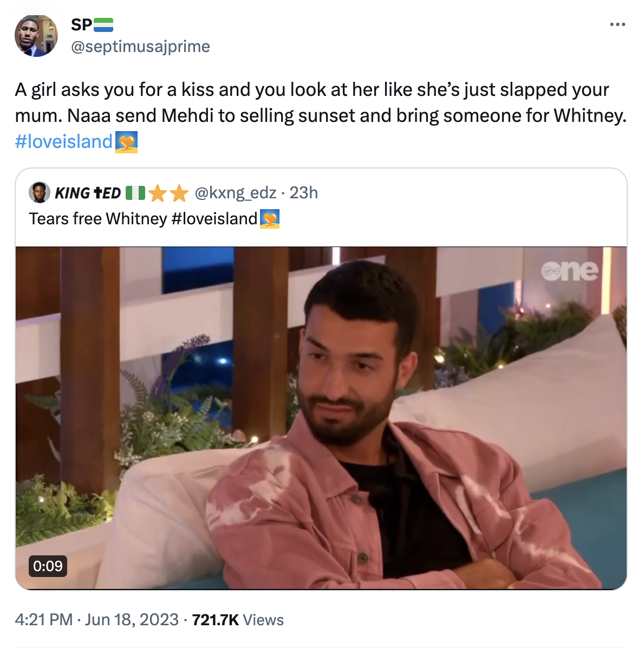644x648 pixels.
Task: Click the 0:09 video duration badge
Action: [x=48, y=567]
